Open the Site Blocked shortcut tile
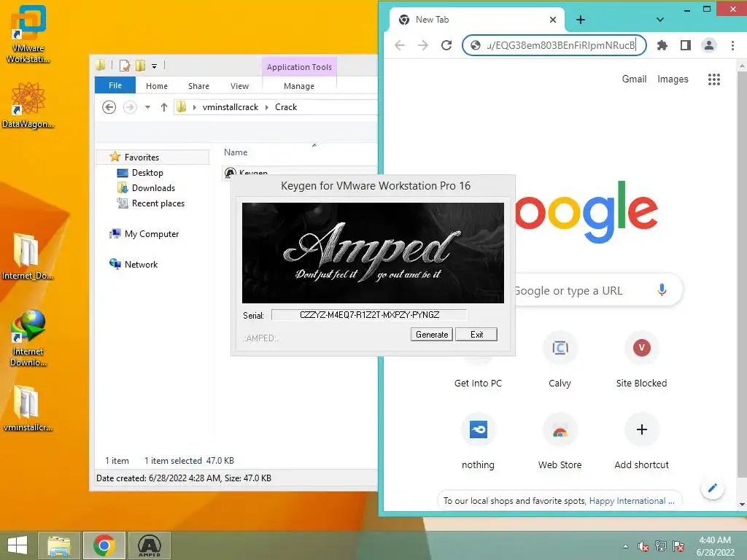Viewport: 747px width, 560px height. click(x=642, y=360)
